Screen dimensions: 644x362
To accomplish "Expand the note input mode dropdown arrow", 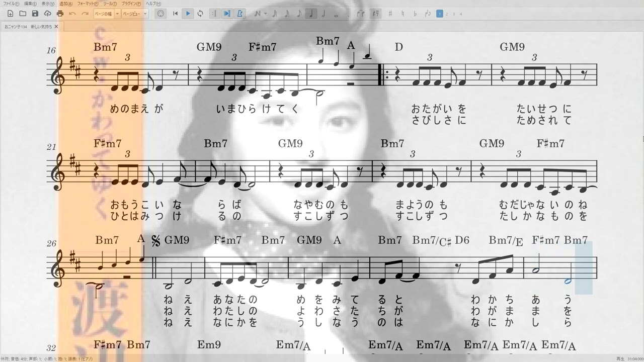I will click(x=265, y=14).
